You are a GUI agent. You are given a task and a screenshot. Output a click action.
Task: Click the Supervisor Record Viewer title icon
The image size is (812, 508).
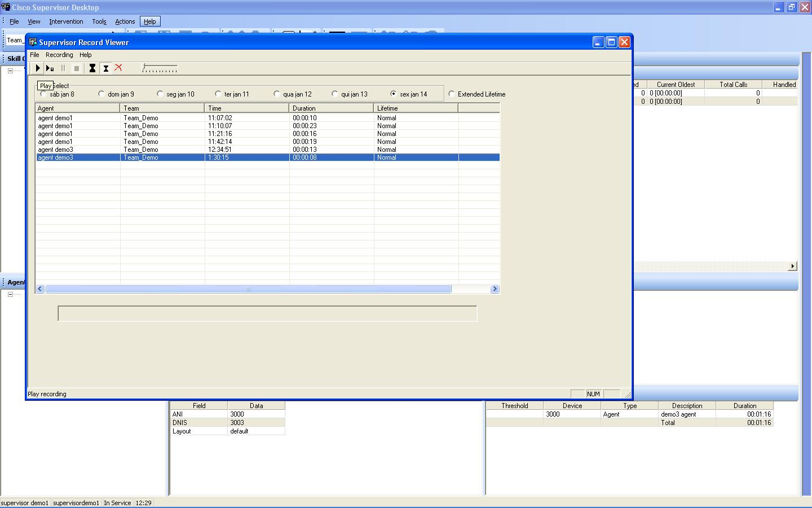coord(33,42)
